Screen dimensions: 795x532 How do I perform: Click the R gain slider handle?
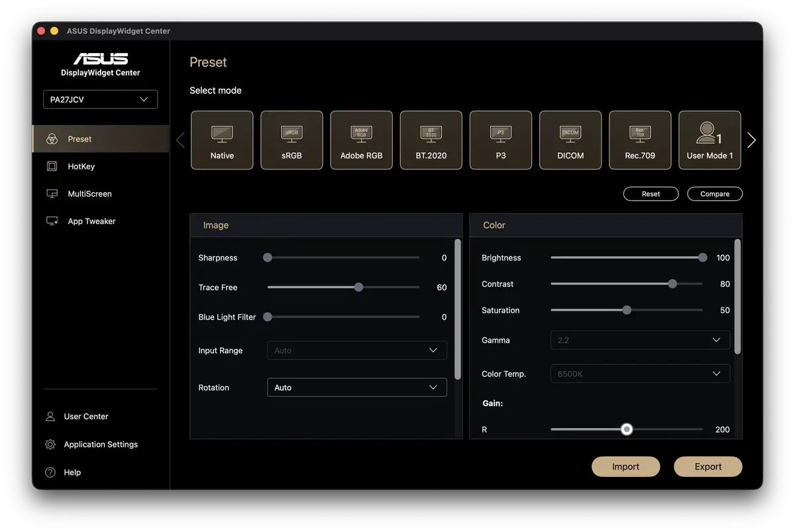627,429
